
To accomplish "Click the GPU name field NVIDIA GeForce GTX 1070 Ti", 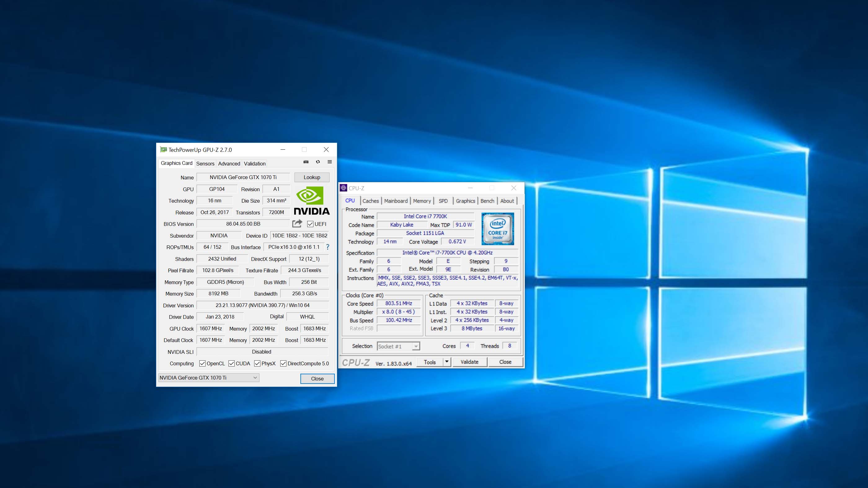I will pyautogui.click(x=243, y=178).
